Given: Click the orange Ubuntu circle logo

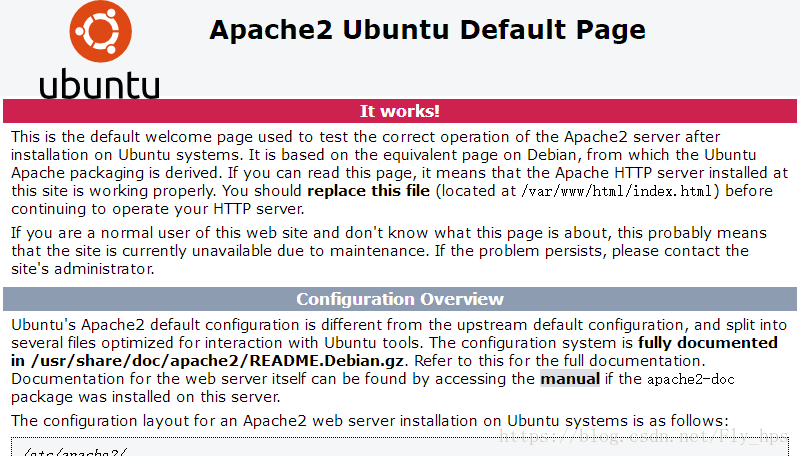Looking at the screenshot, I should 101,31.
